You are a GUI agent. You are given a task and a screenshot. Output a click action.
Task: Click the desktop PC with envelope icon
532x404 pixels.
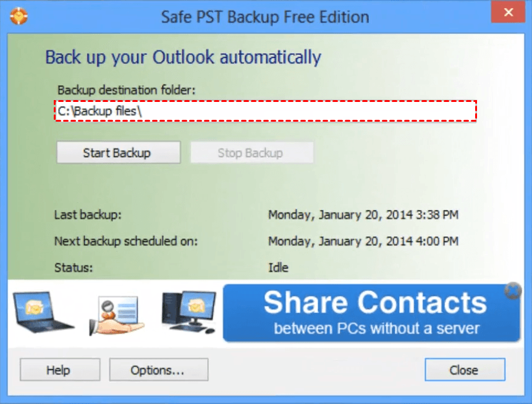click(x=188, y=312)
